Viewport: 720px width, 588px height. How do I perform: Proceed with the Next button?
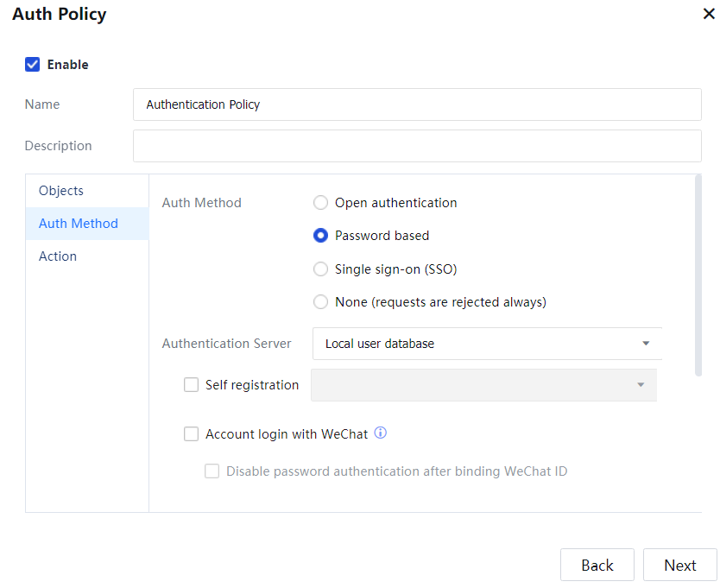(679, 566)
